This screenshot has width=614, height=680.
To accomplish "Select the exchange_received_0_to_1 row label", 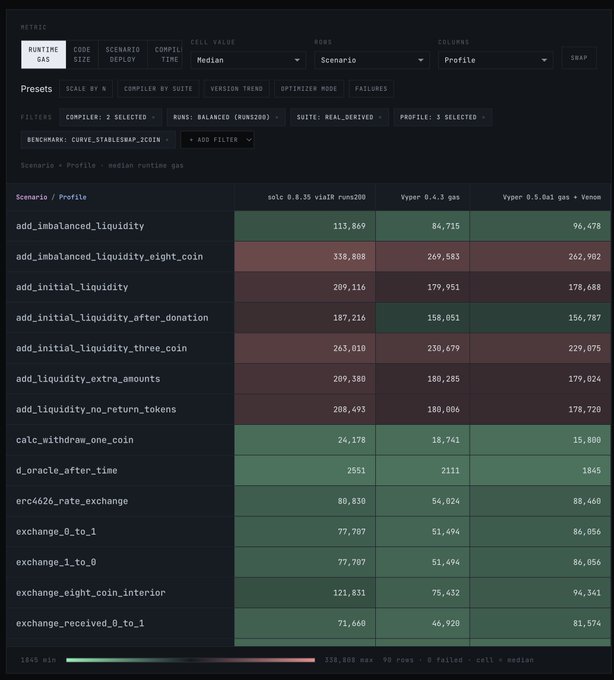I will (x=80, y=623).
